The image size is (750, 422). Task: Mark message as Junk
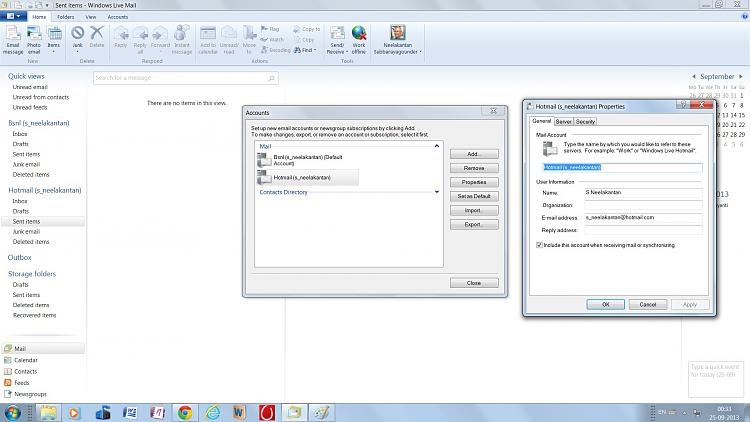(77, 39)
